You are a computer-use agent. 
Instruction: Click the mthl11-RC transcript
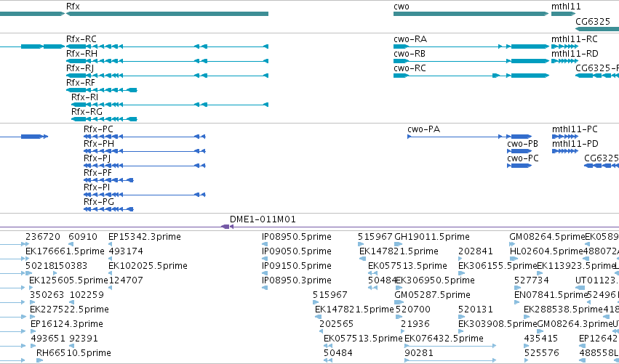click(565, 46)
